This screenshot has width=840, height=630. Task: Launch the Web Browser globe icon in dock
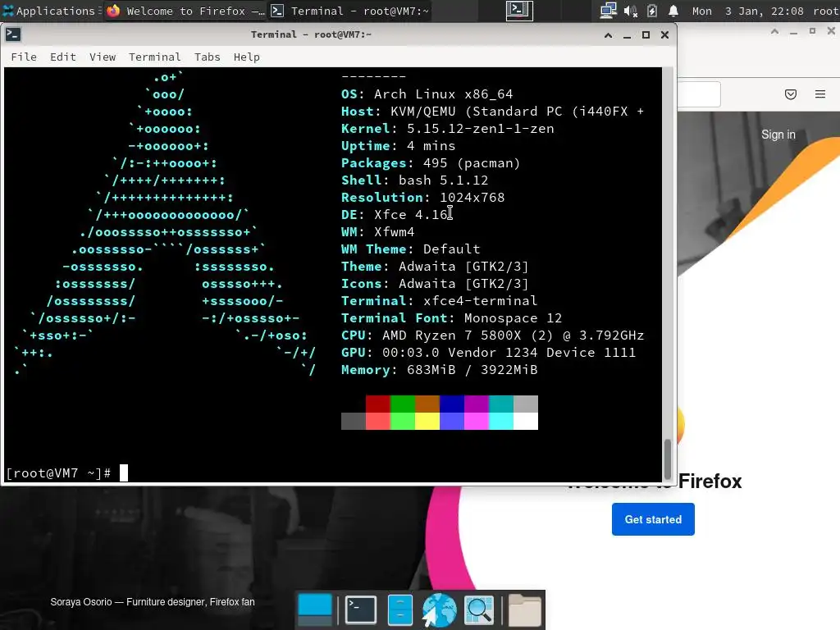click(439, 609)
